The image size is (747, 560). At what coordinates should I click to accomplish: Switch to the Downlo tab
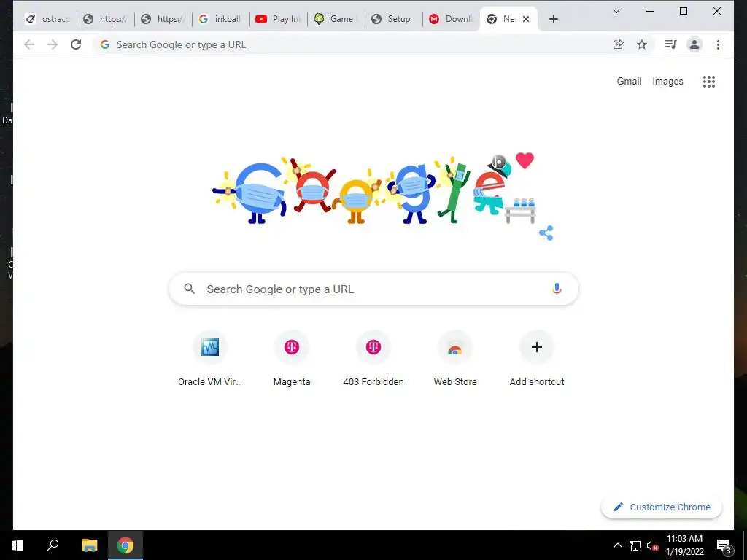[x=451, y=19]
